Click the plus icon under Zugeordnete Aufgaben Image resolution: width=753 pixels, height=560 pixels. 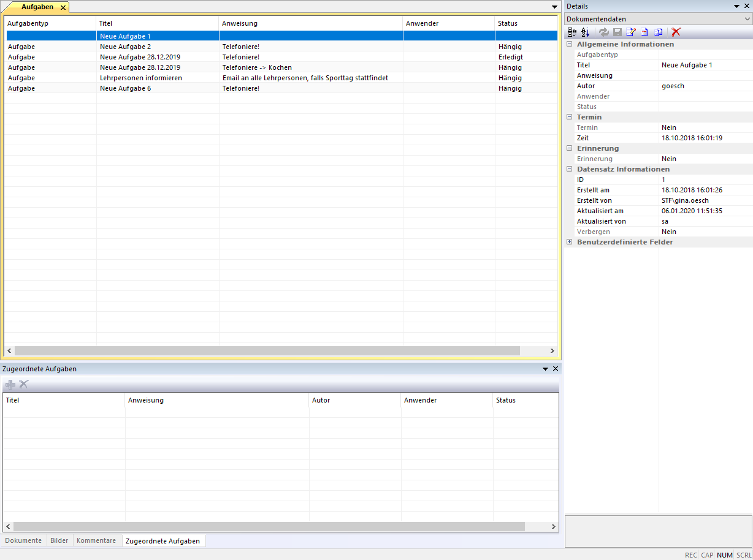coord(10,384)
